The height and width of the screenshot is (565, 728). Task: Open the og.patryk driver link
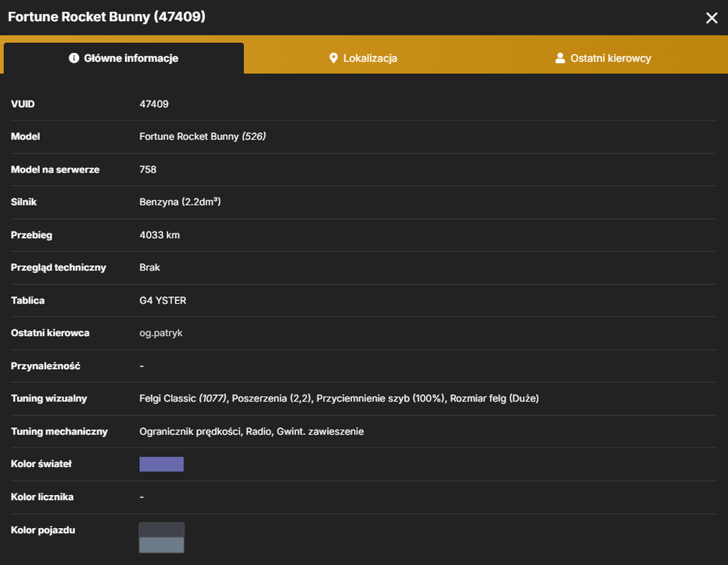(x=160, y=333)
